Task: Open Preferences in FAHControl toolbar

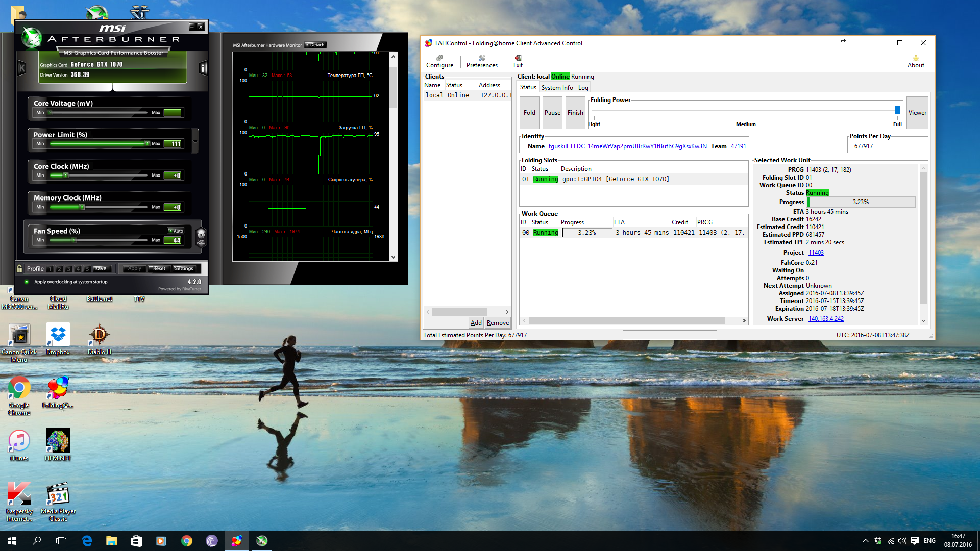Action: click(481, 61)
